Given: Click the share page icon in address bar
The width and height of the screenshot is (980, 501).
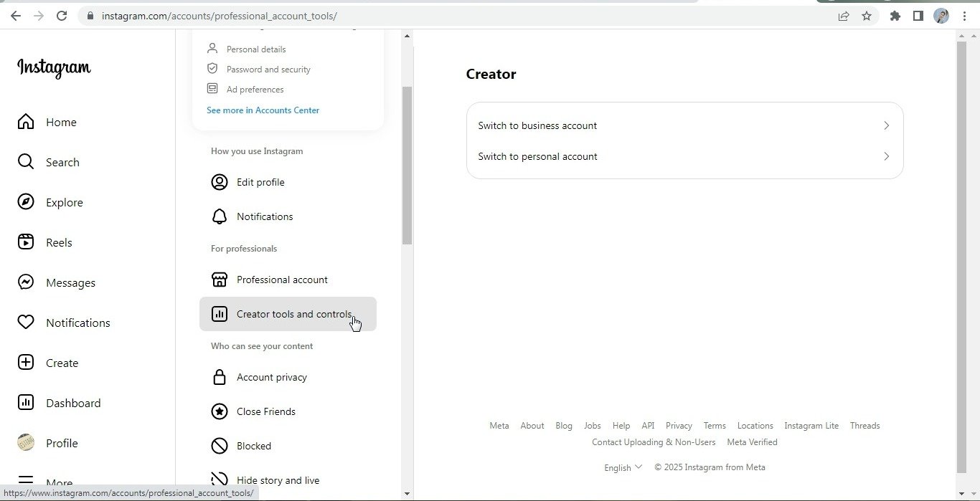Looking at the screenshot, I should pos(844,16).
